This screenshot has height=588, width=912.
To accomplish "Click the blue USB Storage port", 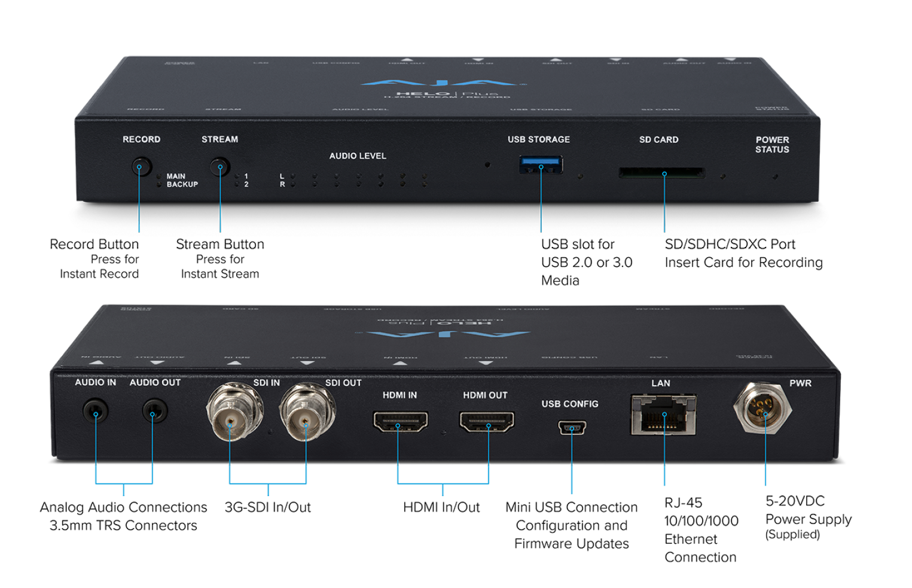I will tap(541, 164).
